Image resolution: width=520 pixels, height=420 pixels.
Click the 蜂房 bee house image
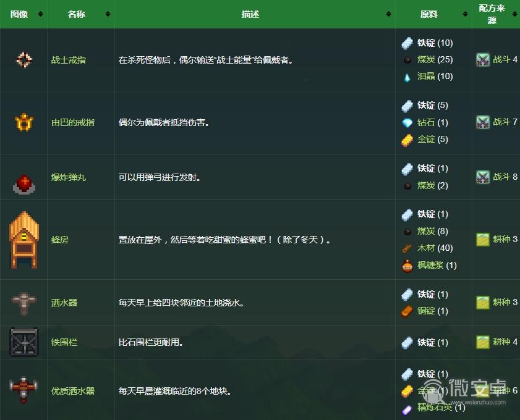tap(24, 240)
